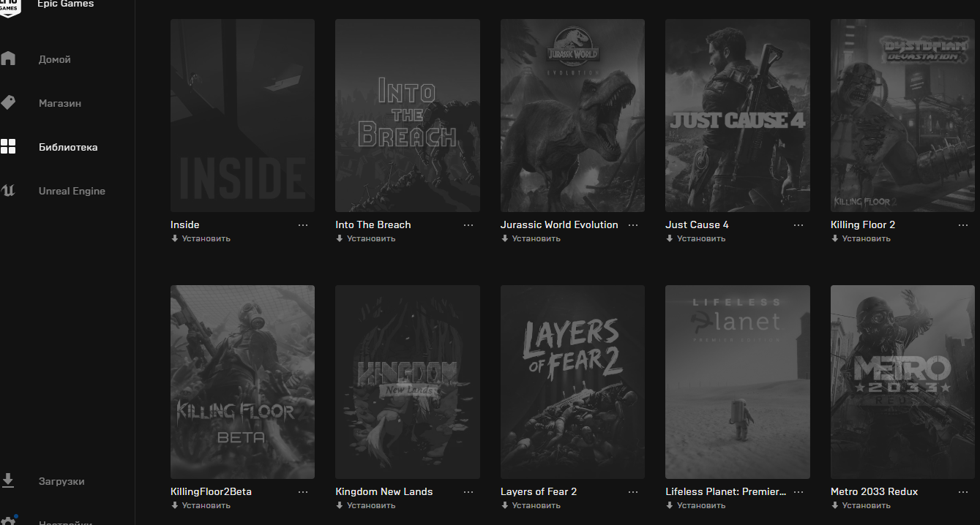Select the Just Cause 4 cover art
Screen dimensions: 980x525
737,116
